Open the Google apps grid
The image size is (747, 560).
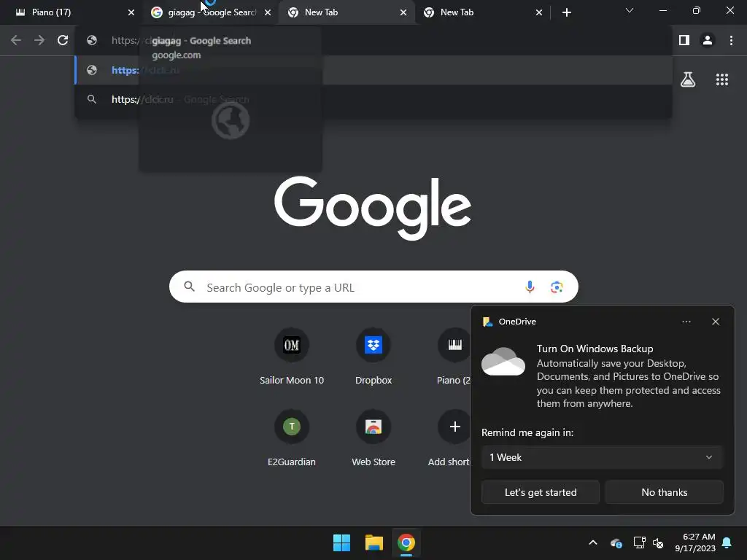point(722,79)
